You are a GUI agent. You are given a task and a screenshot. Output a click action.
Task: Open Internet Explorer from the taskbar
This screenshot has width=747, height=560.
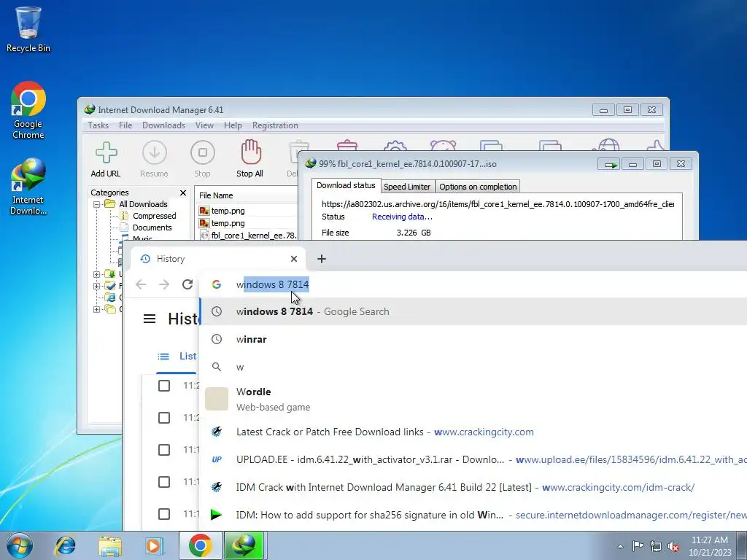click(x=65, y=545)
